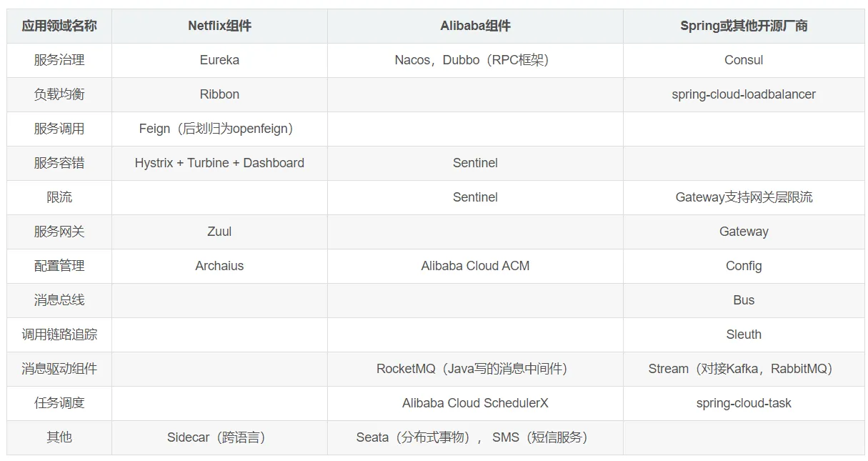This screenshot has width=868, height=461.
Task: Click the Consul cell
Action: (x=744, y=60)
